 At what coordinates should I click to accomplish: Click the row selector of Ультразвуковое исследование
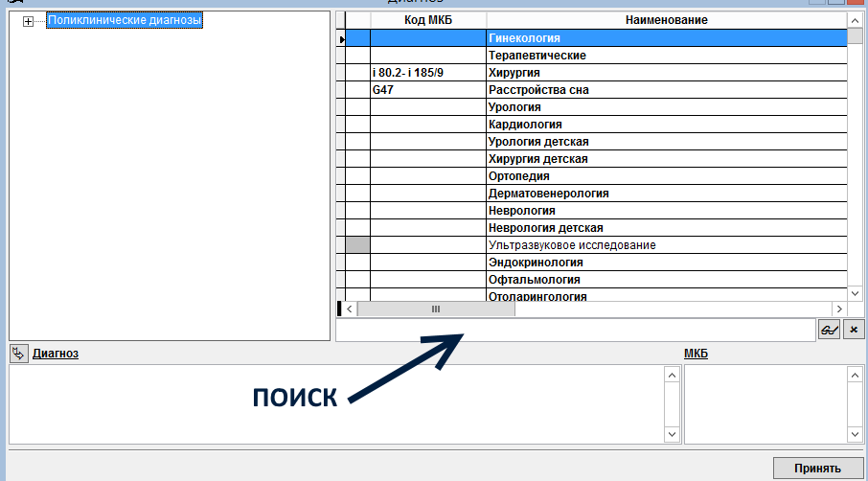pos(357,245)
